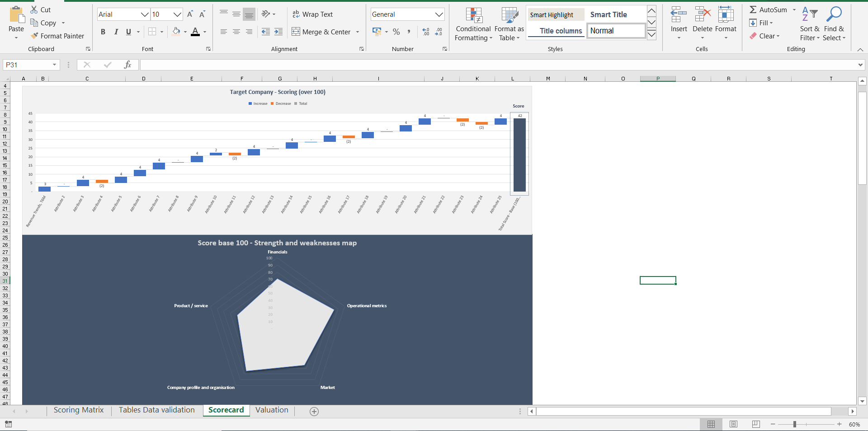This screenshot has height=431, width=868.
Task: Click the accounting number format icon
Action: [377, 32]
